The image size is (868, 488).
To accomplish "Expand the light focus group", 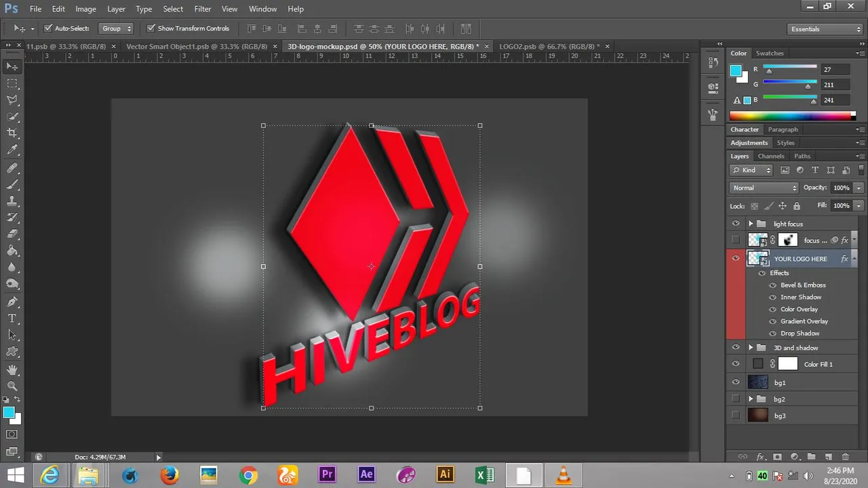I will [751, 224].
